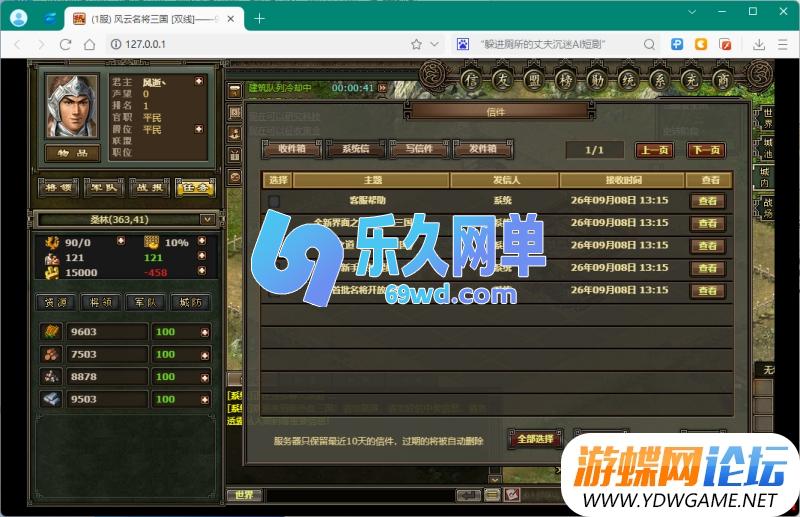The image size is (800, 517).
Task: Click the plus icon beside 10% stat
Action: (202, 240)
